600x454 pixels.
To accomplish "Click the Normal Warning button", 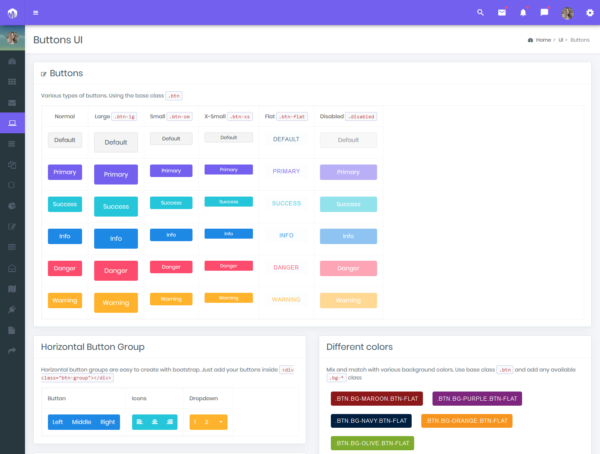I will point(65,300).
